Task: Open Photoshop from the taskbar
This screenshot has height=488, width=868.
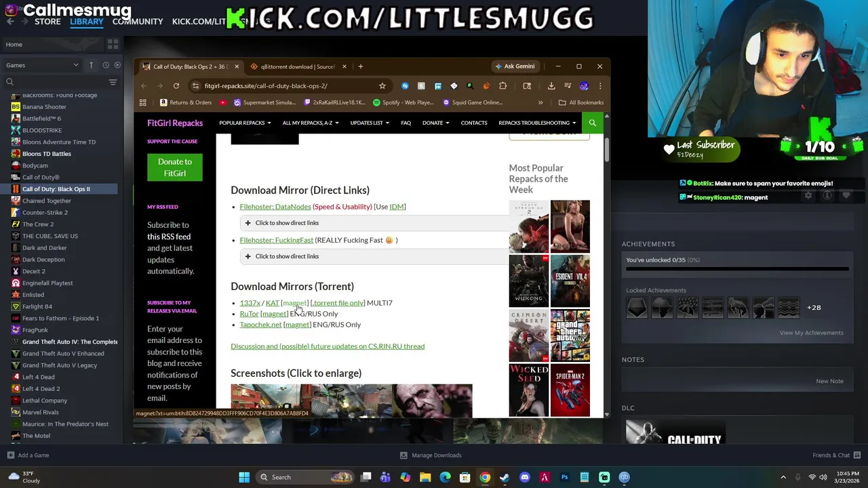Action: point(564,477)
